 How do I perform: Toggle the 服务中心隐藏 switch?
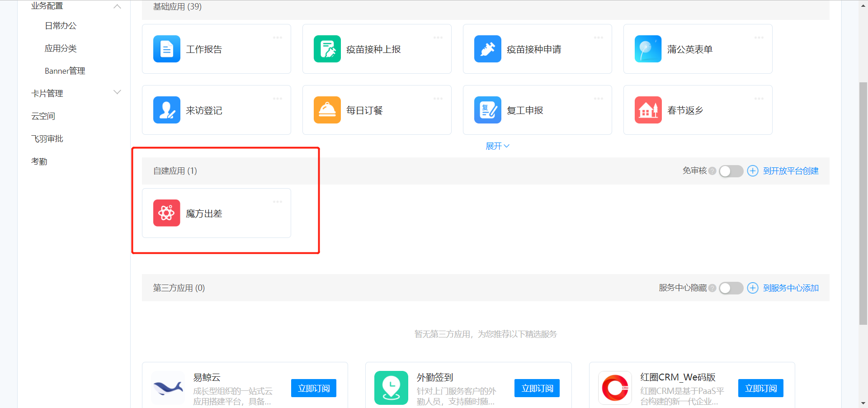731,288
